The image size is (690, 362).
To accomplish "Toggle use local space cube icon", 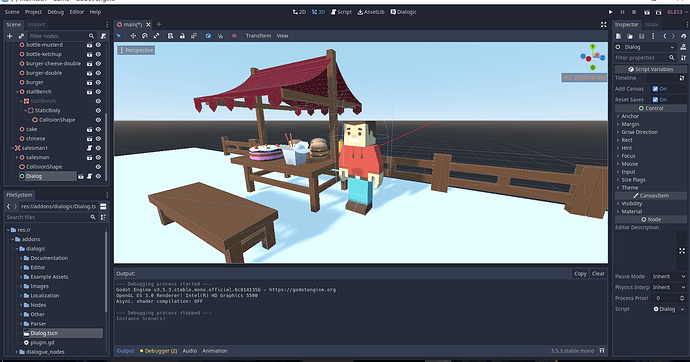I will tap(208, 36).
